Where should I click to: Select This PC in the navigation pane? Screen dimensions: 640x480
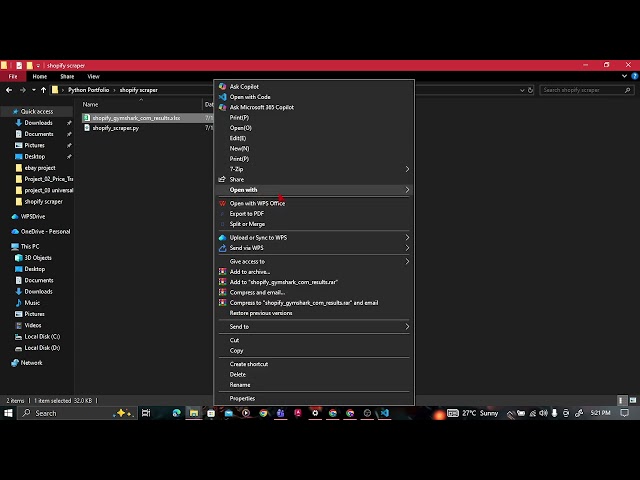tap(30, 247)
